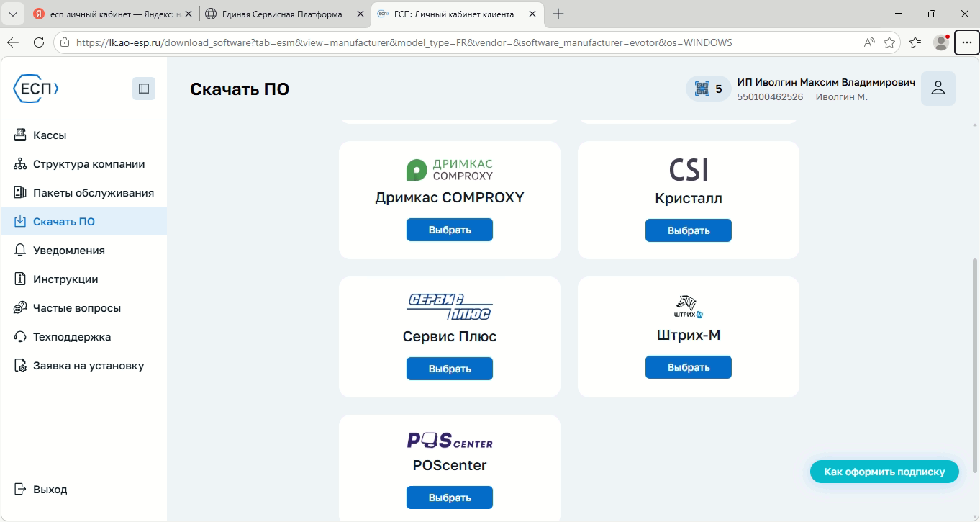Open the browser settings ellipsis menu

tap(966, 42)
